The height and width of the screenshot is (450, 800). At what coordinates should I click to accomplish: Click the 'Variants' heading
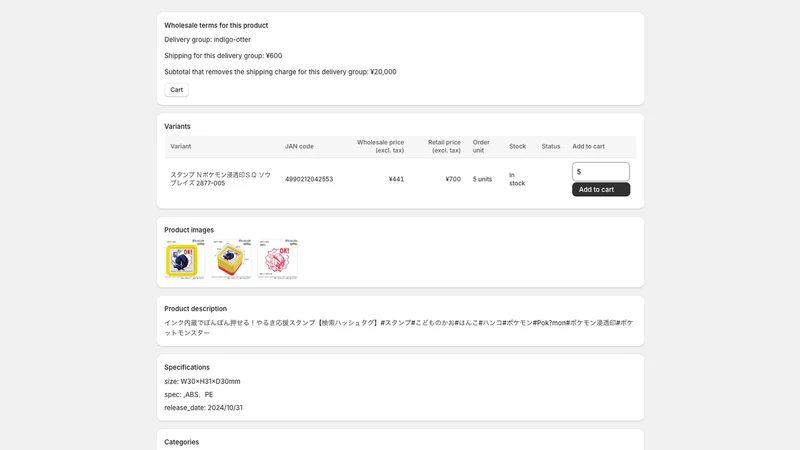[x=177, y=126]
